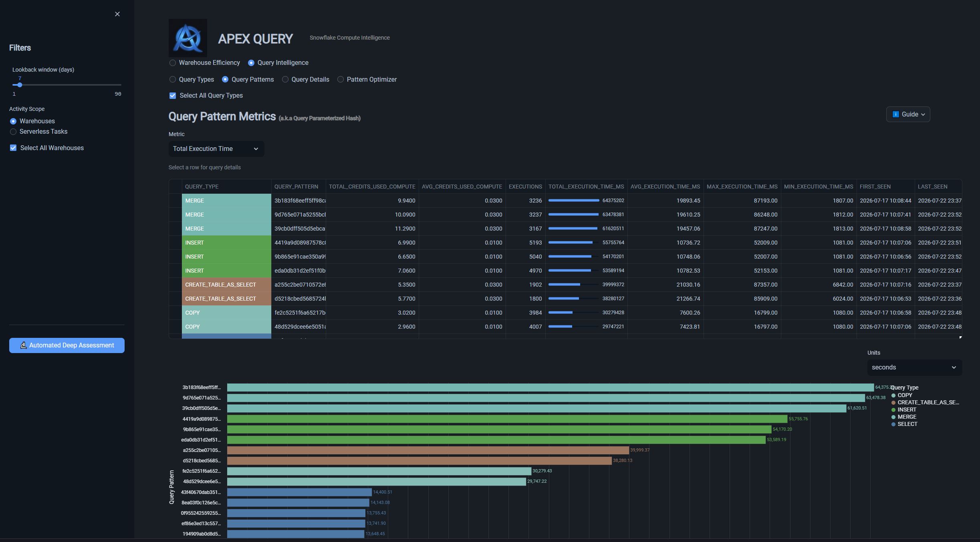
Task: Click the COPY legend dot in chart
Action: click(x=893, y=395)
